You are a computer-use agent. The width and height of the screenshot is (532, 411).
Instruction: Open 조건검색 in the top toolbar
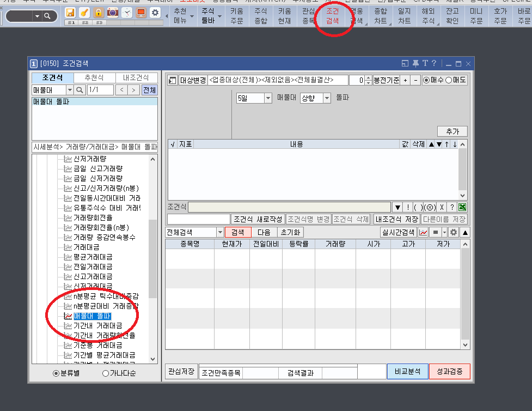point(333,16)
